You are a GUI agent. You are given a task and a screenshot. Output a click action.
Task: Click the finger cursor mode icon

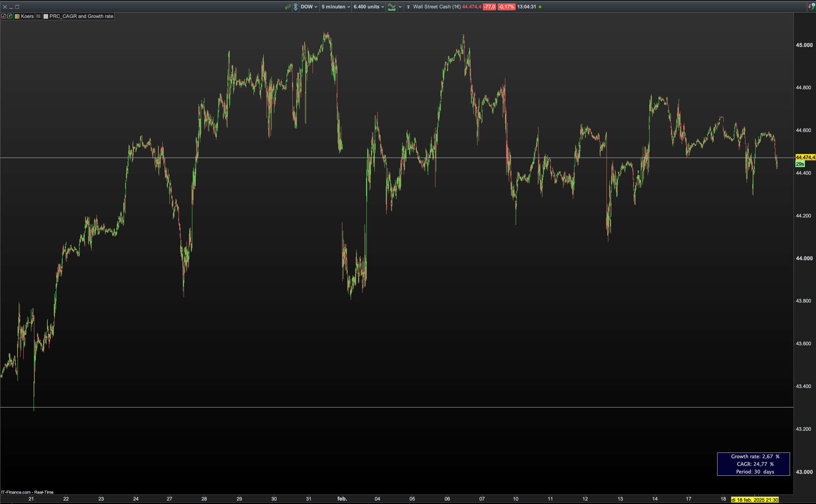[295, 7]
